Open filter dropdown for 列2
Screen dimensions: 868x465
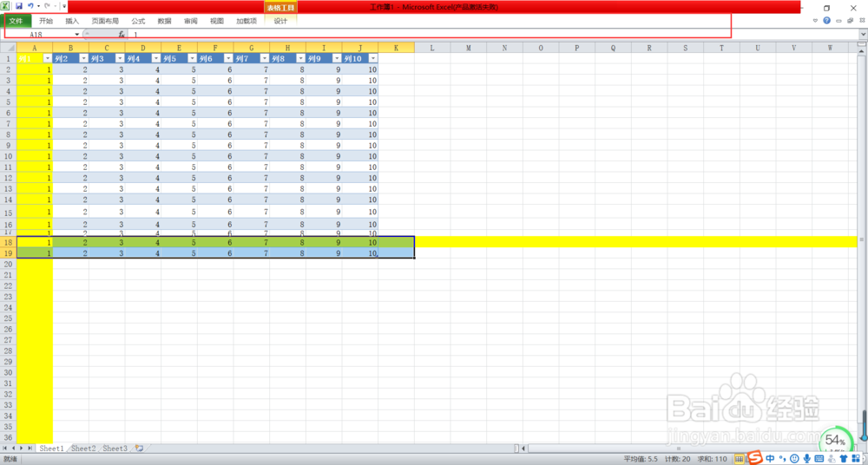pos(83,58)
